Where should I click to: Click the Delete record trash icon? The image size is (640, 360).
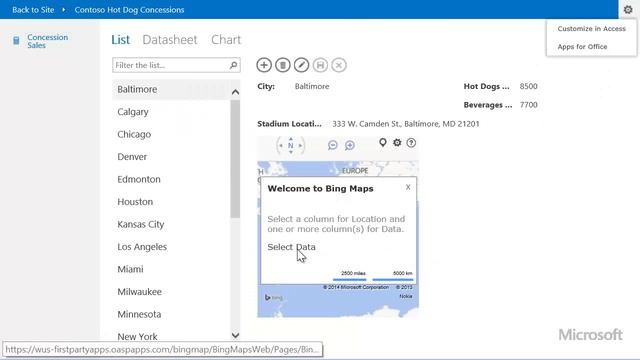(x=282, y=65)
